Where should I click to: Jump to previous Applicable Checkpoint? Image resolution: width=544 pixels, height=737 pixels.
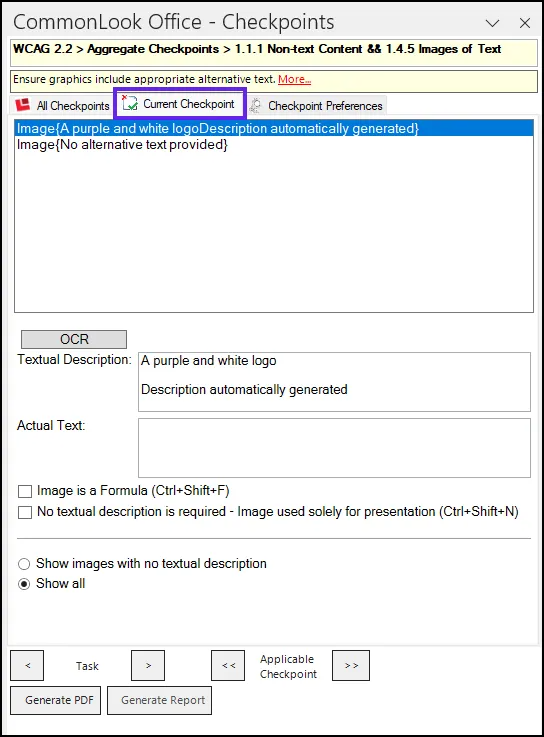(x=228, y=666)
